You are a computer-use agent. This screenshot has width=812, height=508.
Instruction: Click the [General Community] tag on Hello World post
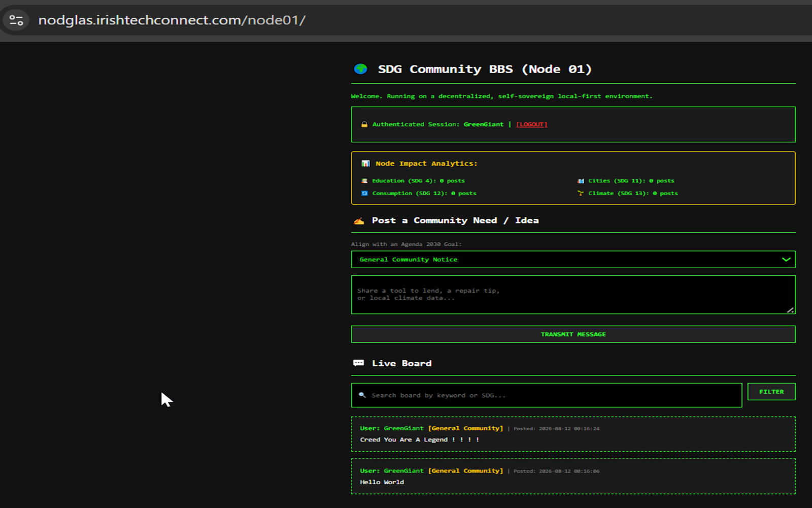(x=465, y=471)
